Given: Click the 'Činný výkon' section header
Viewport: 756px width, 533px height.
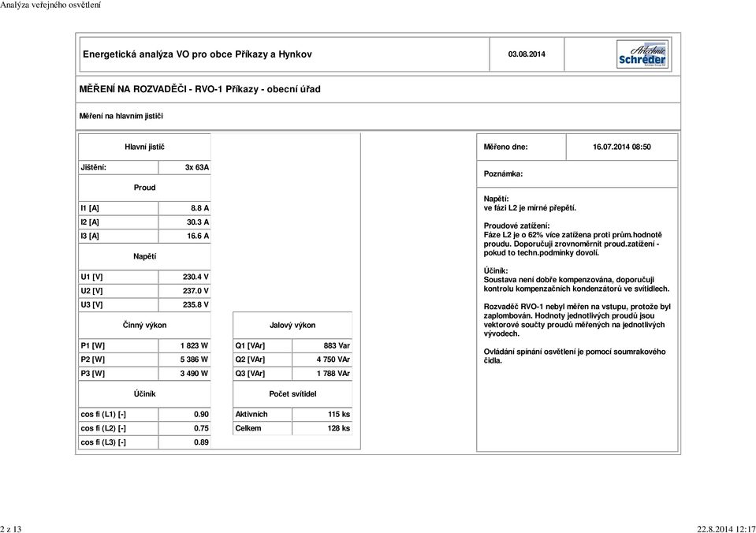Looking at the screenshot, I should pyautogui.click(x=144, y=326).
